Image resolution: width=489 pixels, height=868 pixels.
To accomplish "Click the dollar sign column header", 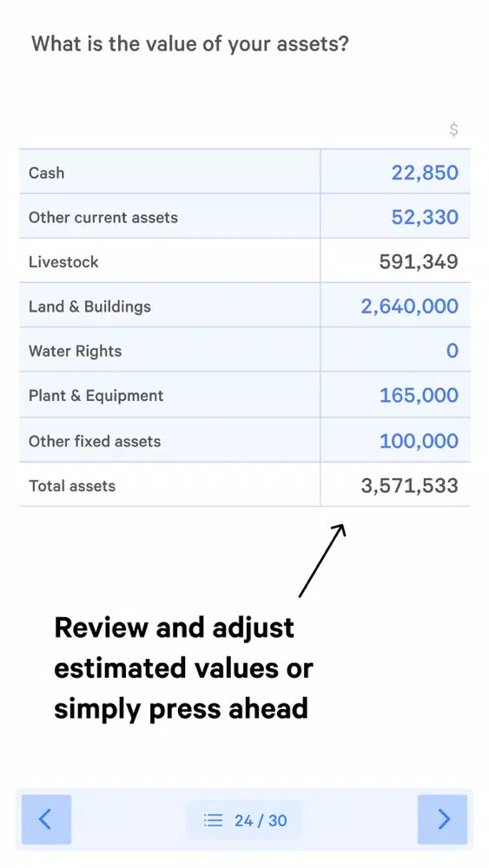I will [x=453, y=129].
